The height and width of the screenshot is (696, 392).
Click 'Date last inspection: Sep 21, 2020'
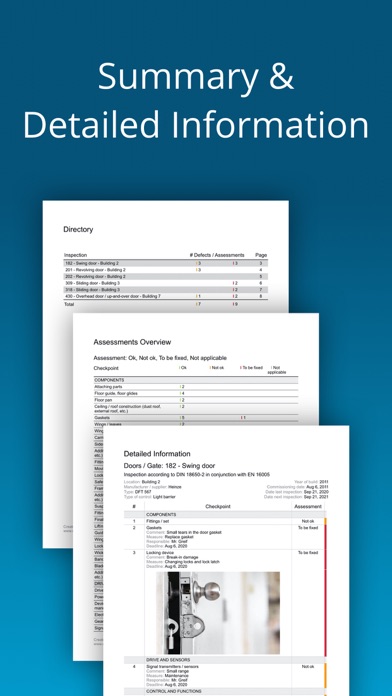point(298,492)
